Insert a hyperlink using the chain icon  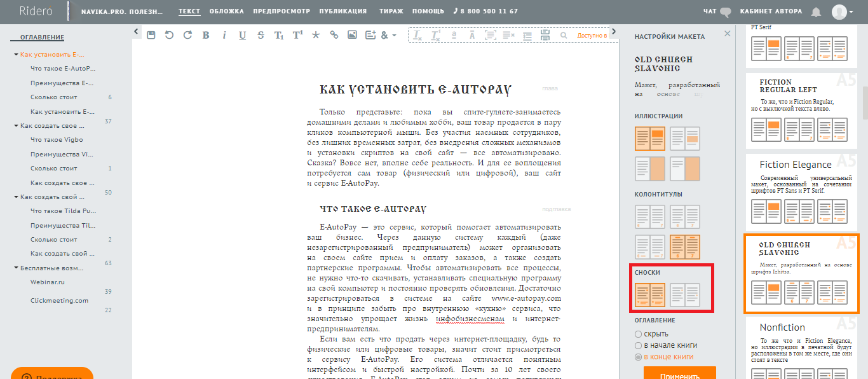pos(334,35)
